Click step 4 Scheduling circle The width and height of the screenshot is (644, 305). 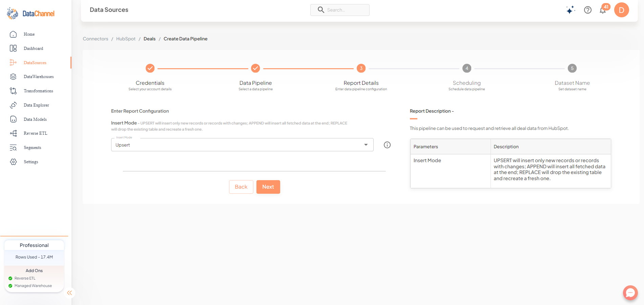tap(467, 68)
